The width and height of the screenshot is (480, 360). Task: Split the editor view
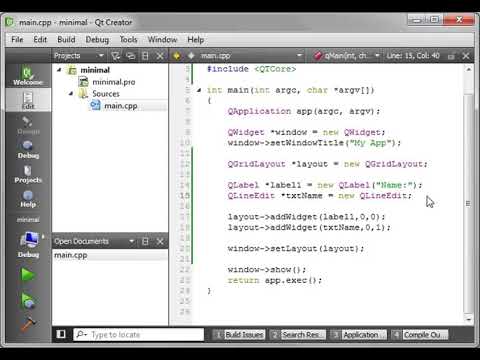pos(451,56)
